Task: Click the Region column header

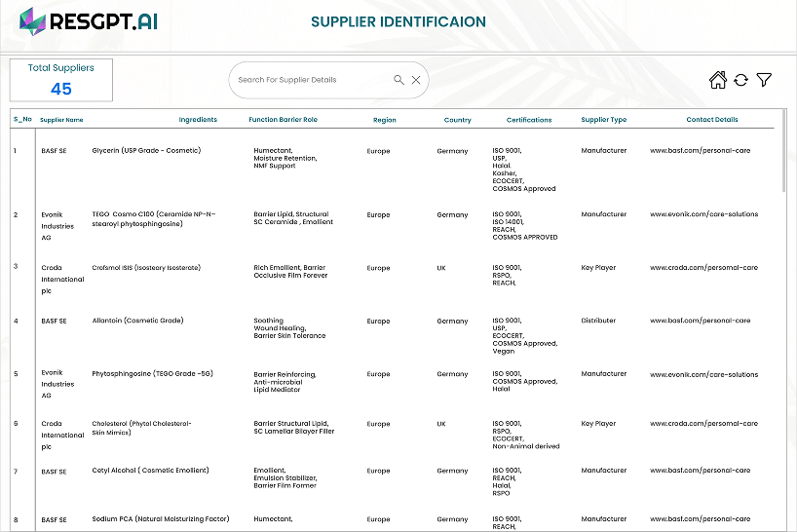Action: pyautogui.click(x=384, y=120)
